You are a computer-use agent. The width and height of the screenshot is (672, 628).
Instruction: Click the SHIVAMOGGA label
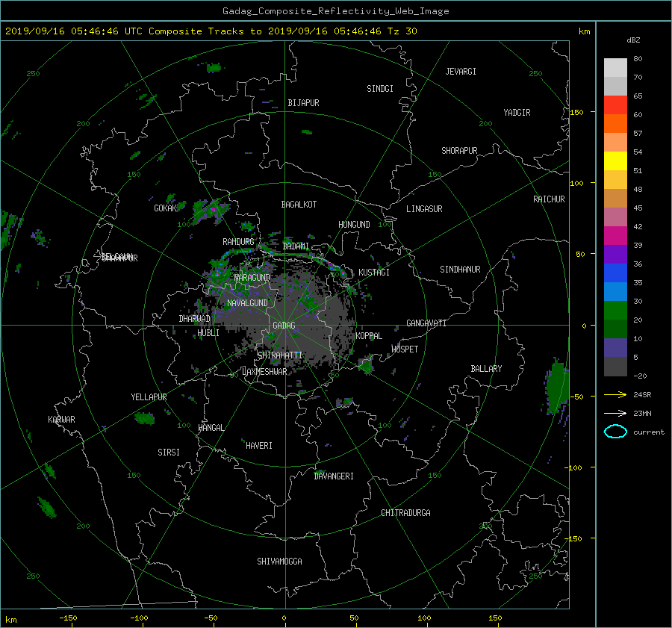(279, 561)
